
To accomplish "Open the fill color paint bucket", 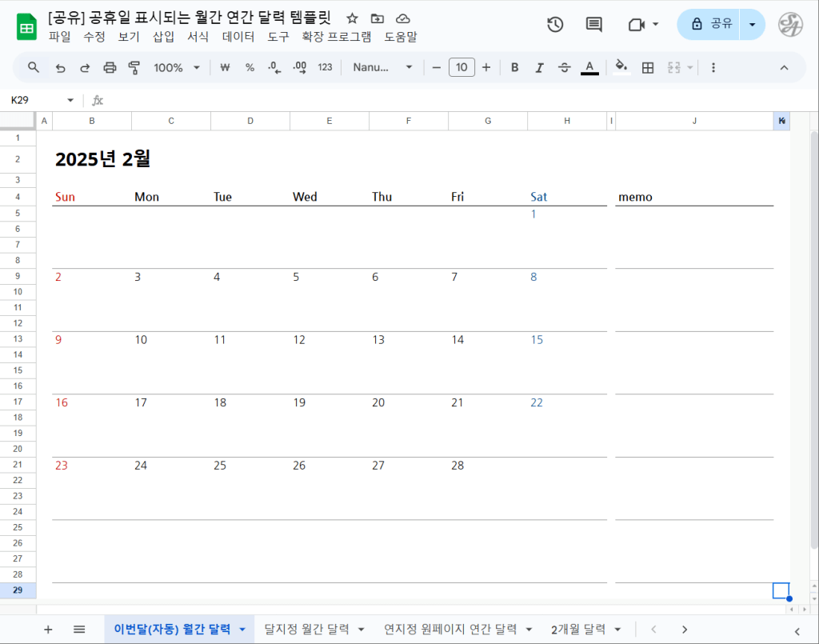I will [621, 68].
